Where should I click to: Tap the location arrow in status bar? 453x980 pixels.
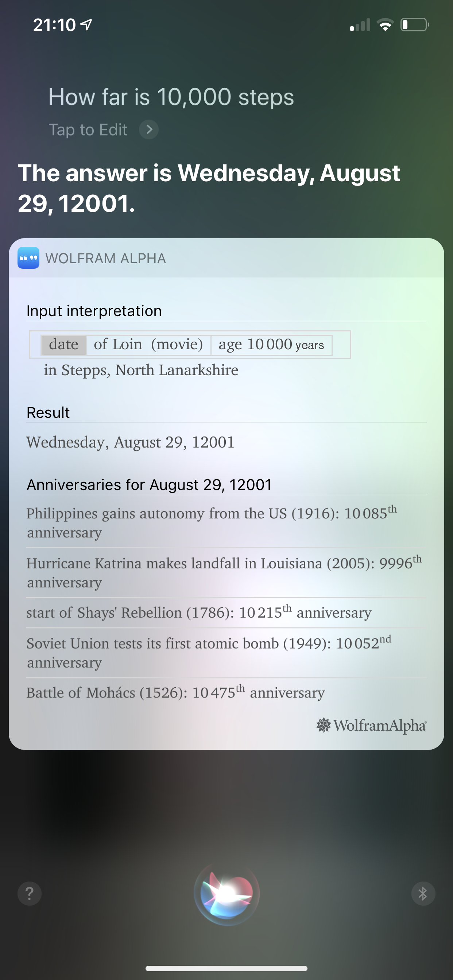tap(86, 25)
